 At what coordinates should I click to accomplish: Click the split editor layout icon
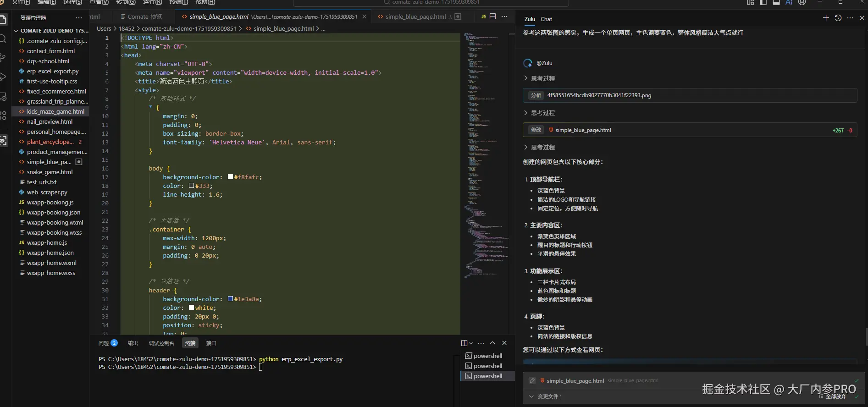(x=493, y=16)
